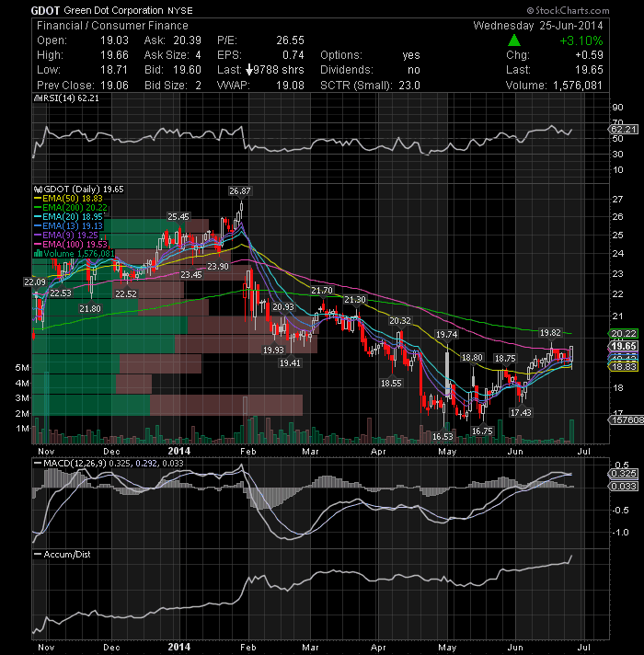644x655 pixels.
Task: Click the EMA(9) 19.25 legend label
Action: coord(70,236)
